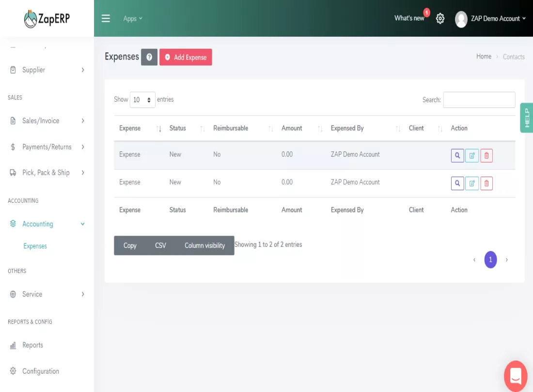Image resolution: width=533 pixels, height=392 pixels.
Task: Open Reports from the sidebar
Action: click(x=32, y=345)
